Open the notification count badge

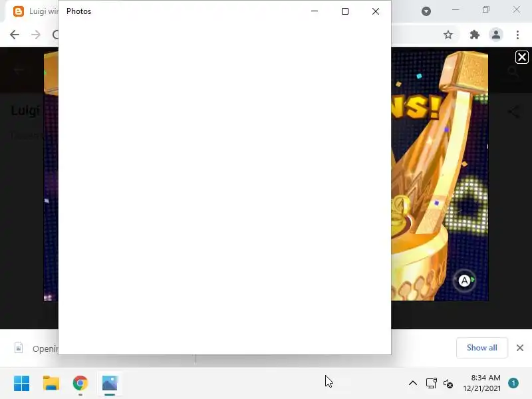tap(513, 383)
